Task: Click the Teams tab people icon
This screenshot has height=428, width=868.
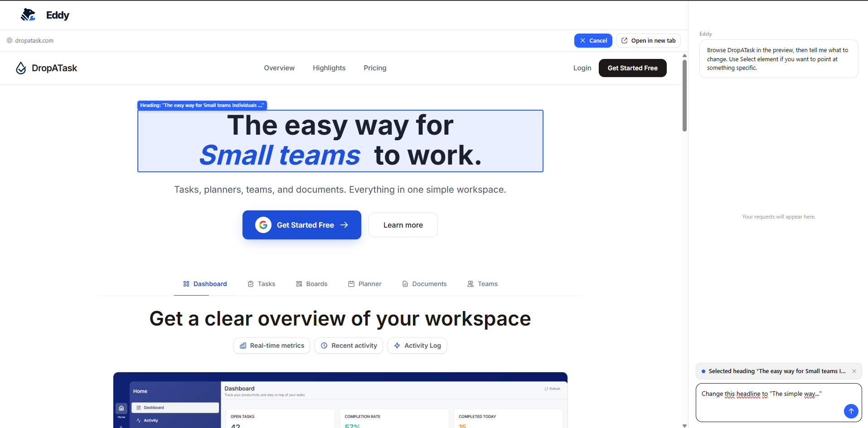Action: tap(470, 284)
